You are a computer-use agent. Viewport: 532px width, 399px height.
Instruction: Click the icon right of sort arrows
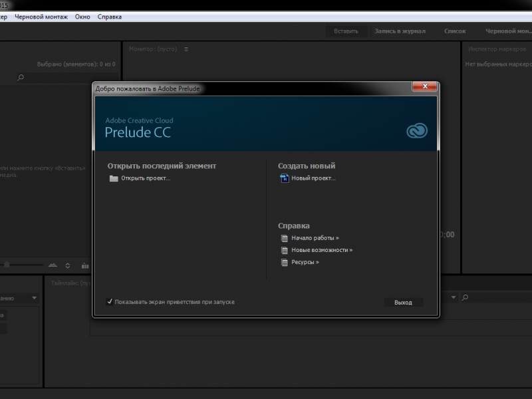[x=85, y=265]
